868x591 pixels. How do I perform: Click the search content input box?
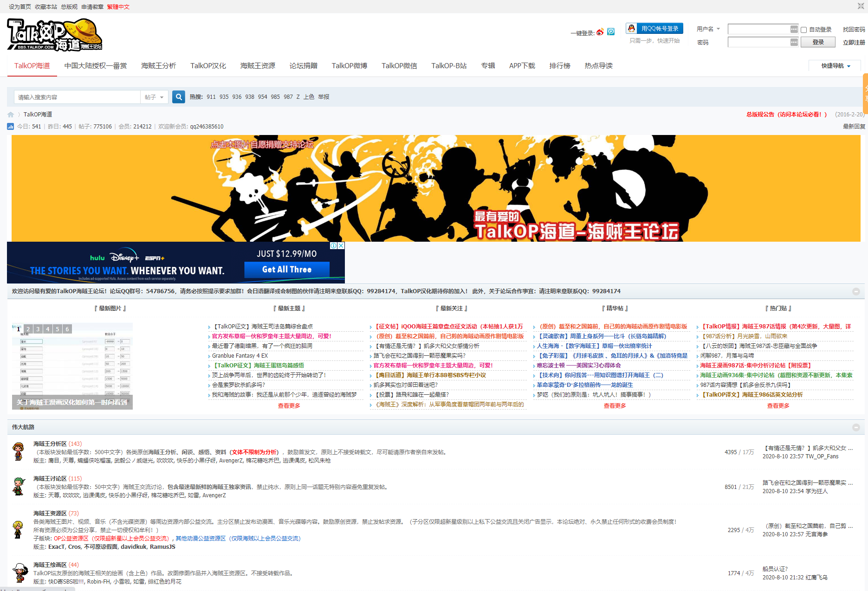77,97
